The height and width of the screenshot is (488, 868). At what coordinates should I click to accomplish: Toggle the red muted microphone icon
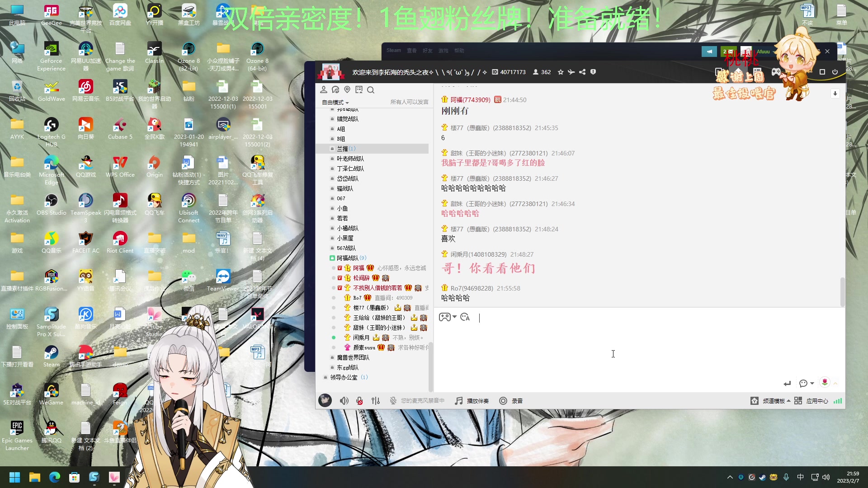[x=359, y=401]
